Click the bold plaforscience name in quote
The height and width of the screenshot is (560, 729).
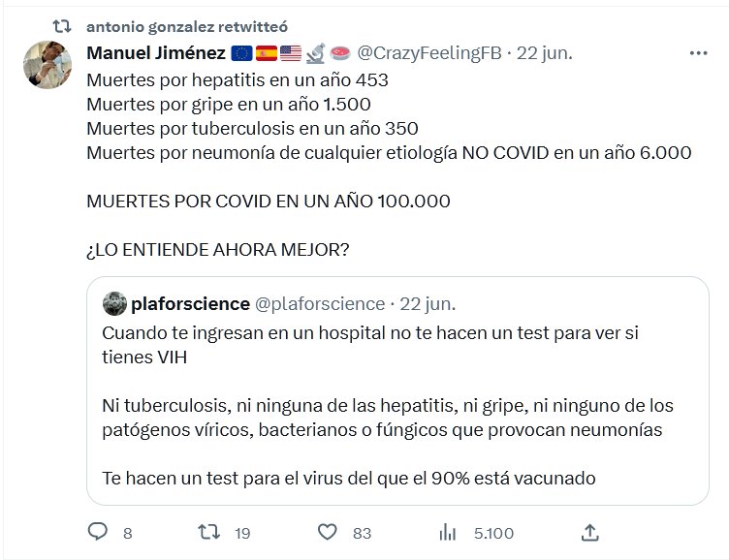190,304
